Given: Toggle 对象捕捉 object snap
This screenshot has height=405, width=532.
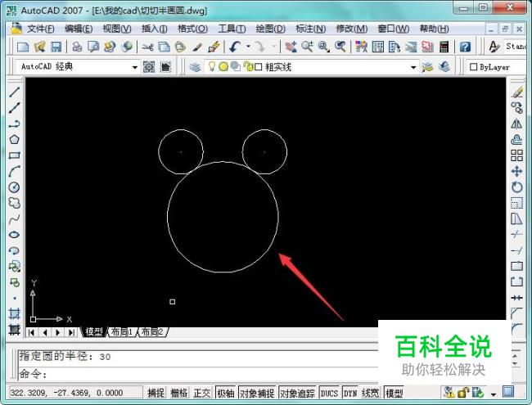Looking at the screenshot, I should coord(257,393).
